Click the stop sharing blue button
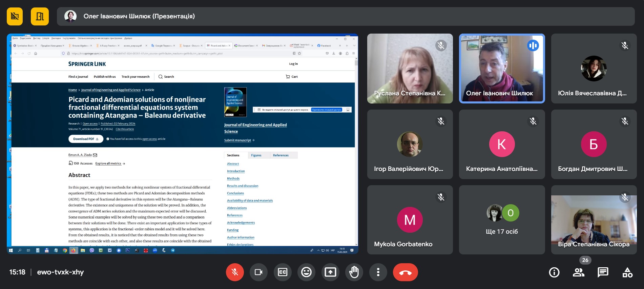The image size is (644, 289). click(327, 110)
